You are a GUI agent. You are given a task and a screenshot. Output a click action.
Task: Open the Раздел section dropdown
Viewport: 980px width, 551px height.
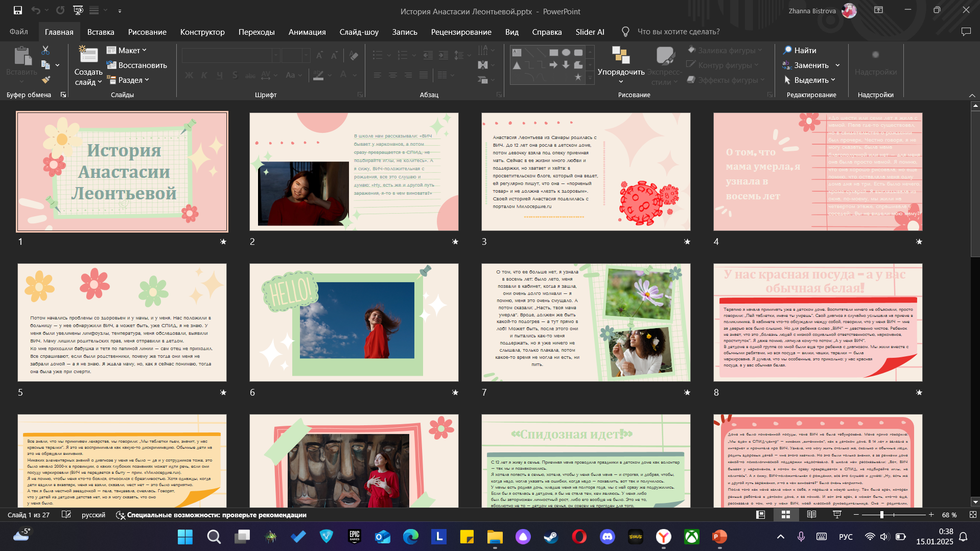click(128, 80)
